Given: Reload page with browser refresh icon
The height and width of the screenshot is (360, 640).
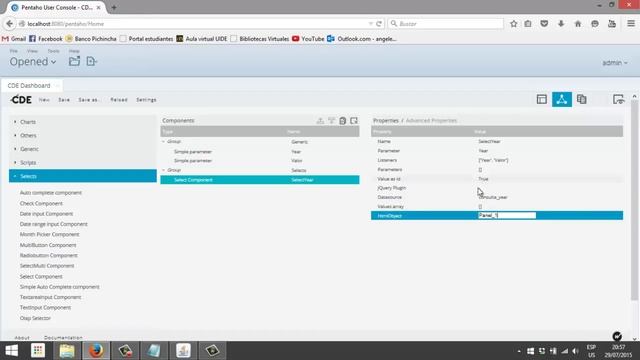Looking at the screenshot, I should (x=379, y=24).
